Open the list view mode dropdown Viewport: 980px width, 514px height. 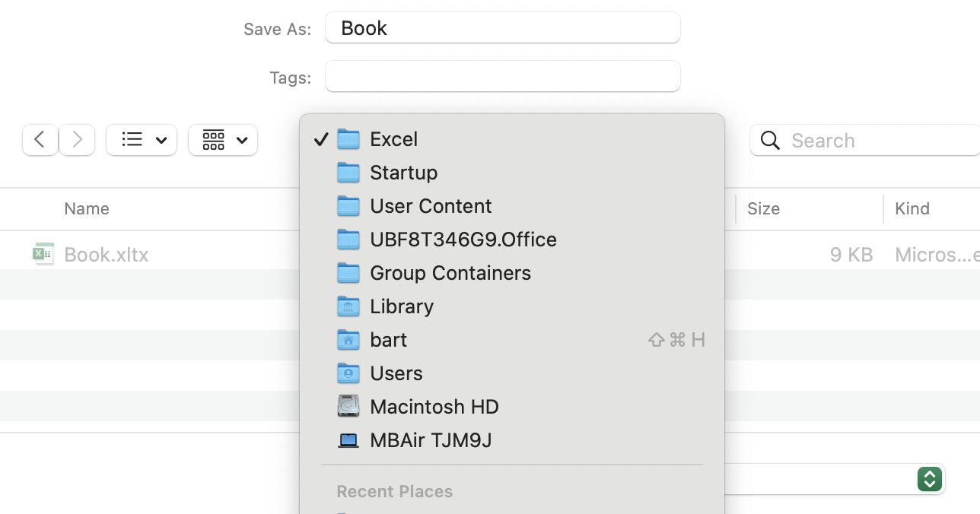pos(142,140)
